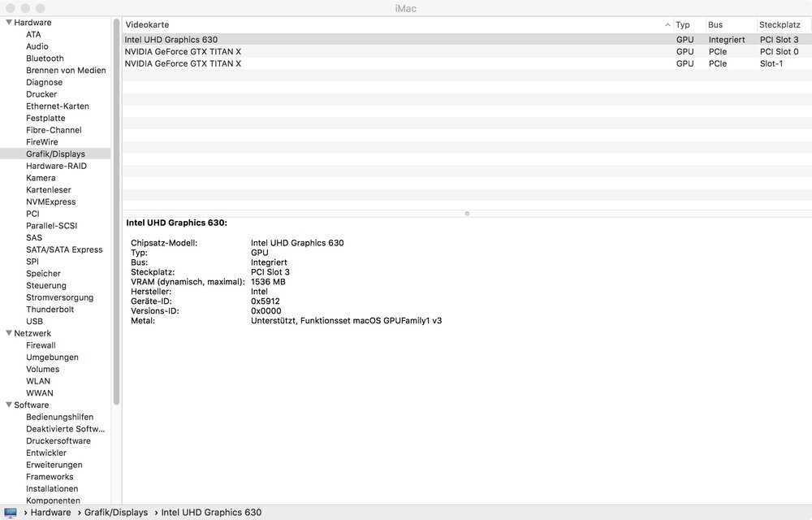Open the USB hardware section

pyautogui.click(x=34, y=322)
